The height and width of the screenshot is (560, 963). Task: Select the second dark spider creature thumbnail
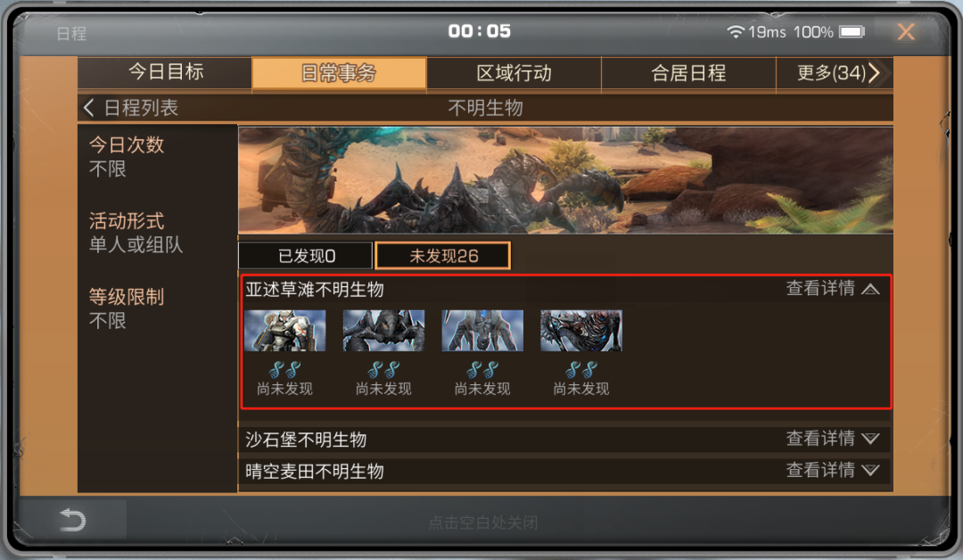[383, 330]
